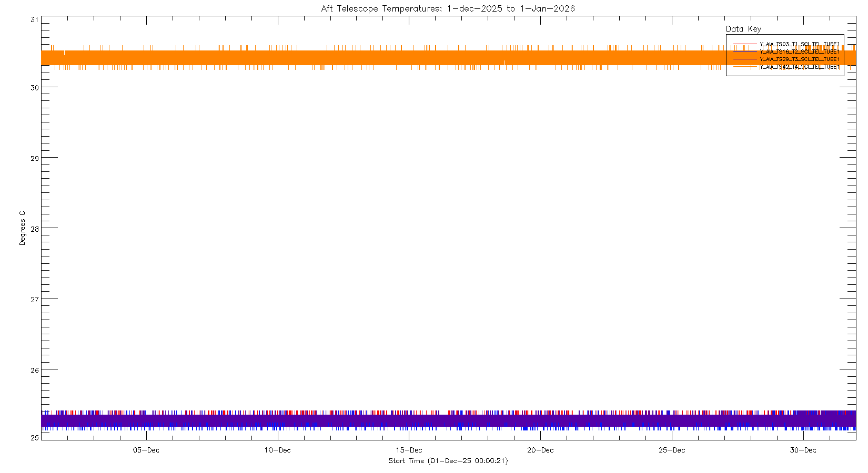Image resolution: width=868 pixels, height=473 pixels.
Task: Click the orange TS42_T4 legend line
Action: pyautogui.click(x=745, y=67)
